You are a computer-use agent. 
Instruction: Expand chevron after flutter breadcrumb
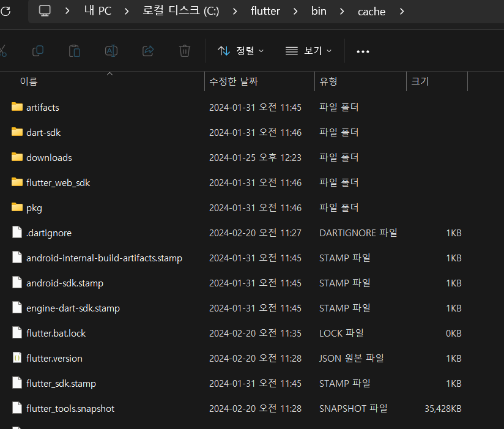click(x=295, y=12)
